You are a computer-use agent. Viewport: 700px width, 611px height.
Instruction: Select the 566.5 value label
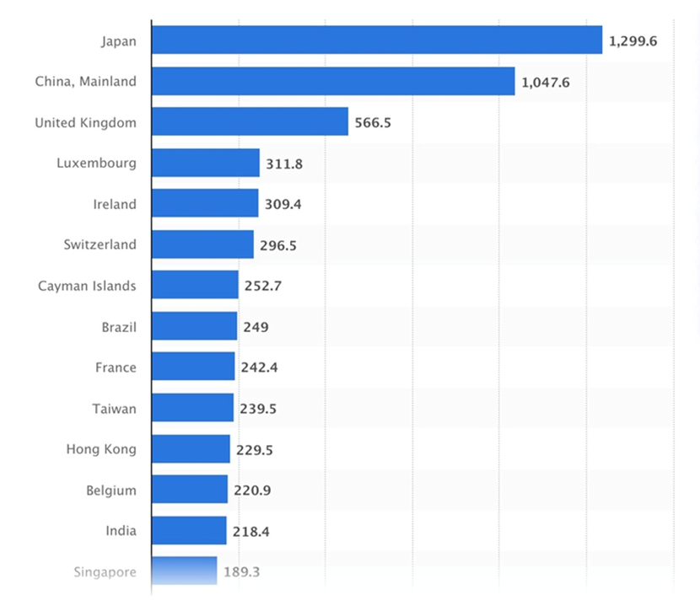click(373, 122)
